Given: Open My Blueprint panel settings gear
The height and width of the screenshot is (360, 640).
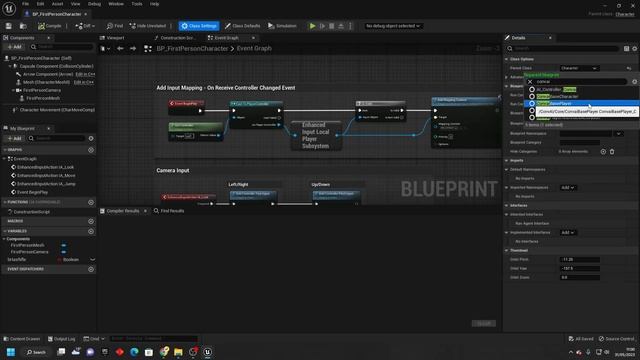Looking at the screenshot, I should coord(91,138).
